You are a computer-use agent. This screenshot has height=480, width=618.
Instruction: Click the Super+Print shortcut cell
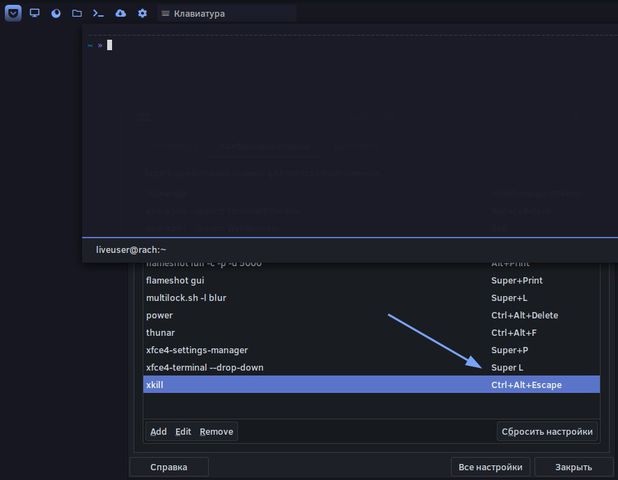click(517, 281)
